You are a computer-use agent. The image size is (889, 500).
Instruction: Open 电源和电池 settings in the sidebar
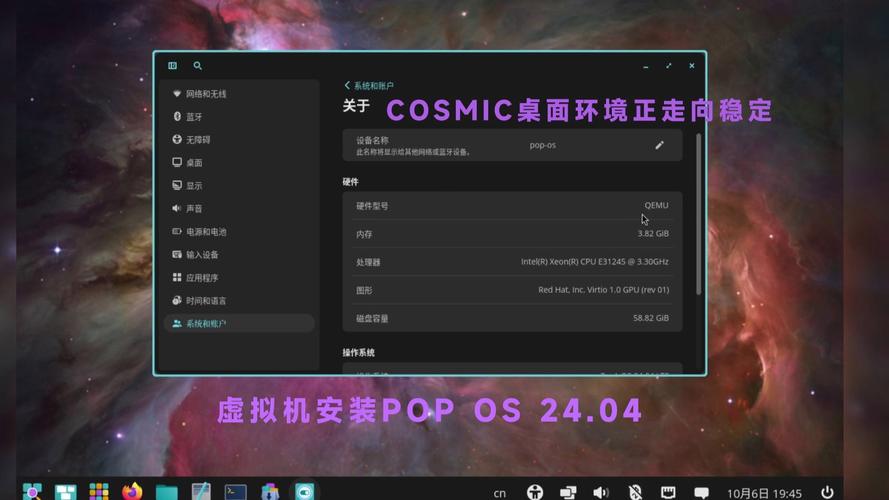(239, 231)
